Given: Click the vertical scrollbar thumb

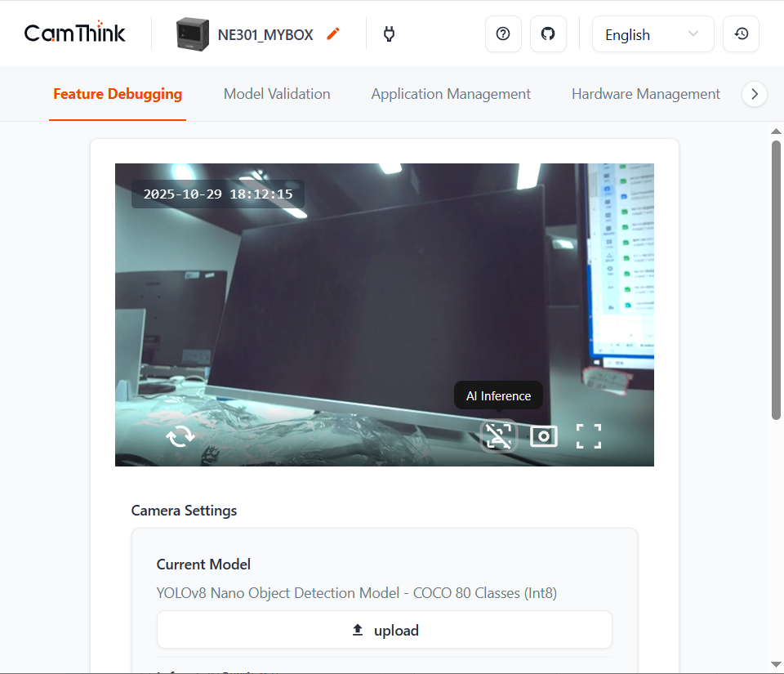Looking at the screenshot, I should point(776,278).
